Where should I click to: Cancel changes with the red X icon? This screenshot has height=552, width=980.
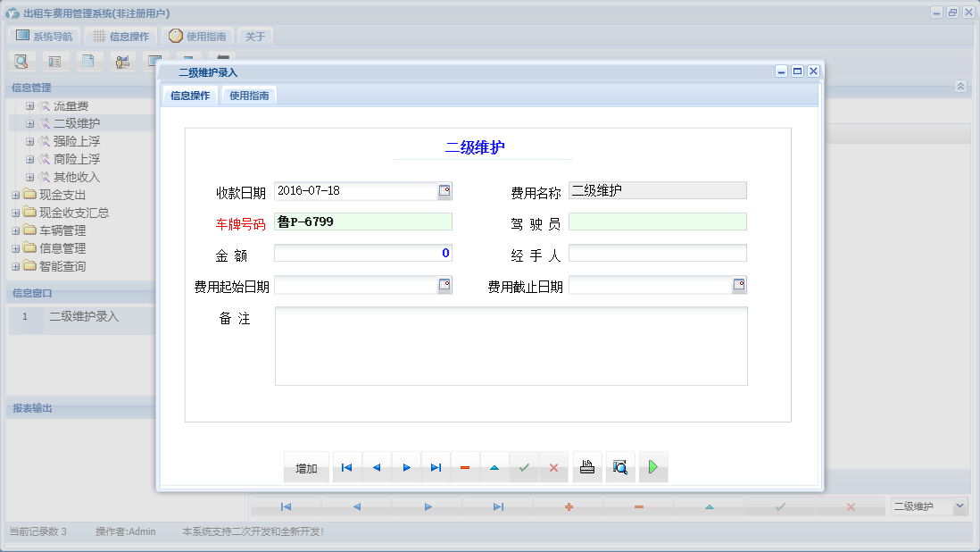click(553, 466)
